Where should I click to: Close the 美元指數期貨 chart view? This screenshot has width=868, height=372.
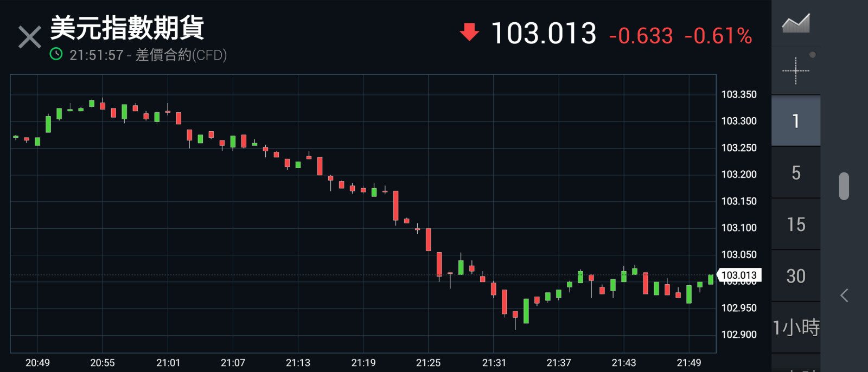(29, 37)
